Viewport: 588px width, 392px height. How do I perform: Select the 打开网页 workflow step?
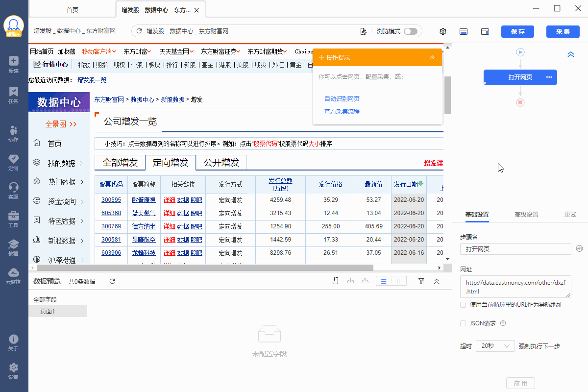(x=520, y=77)
